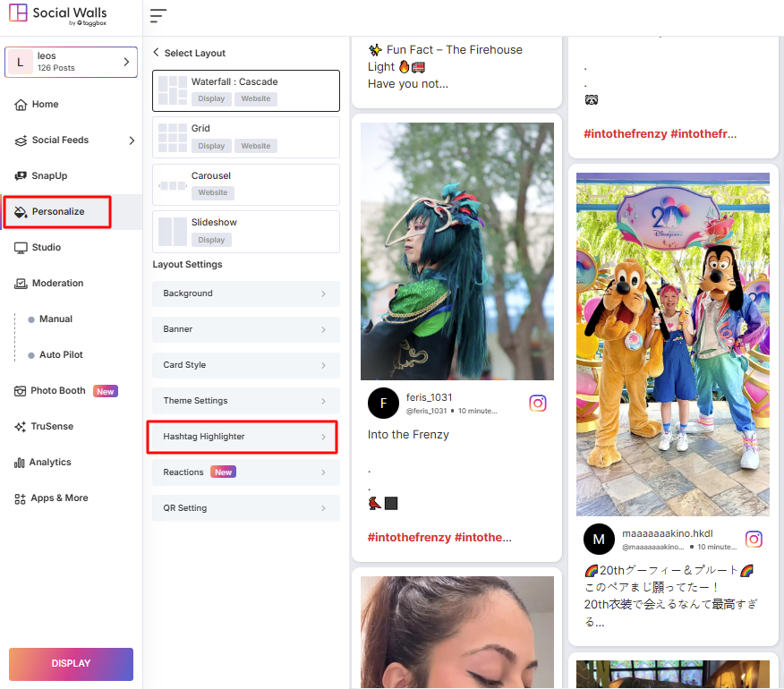Screen dimensions: 784x689
Task: Click the Social Walls logo
Action: 58,16
